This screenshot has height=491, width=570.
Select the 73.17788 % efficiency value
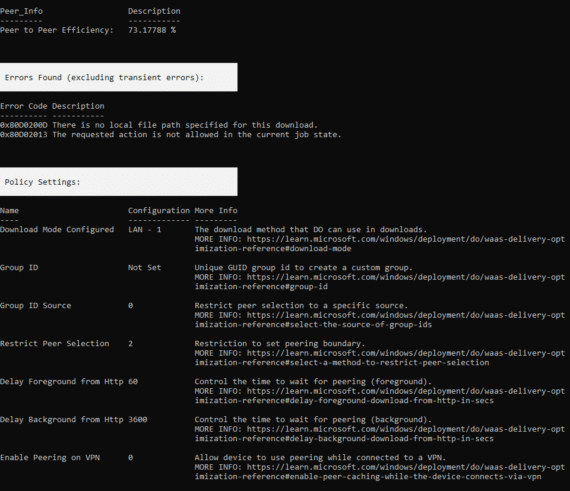152,30
